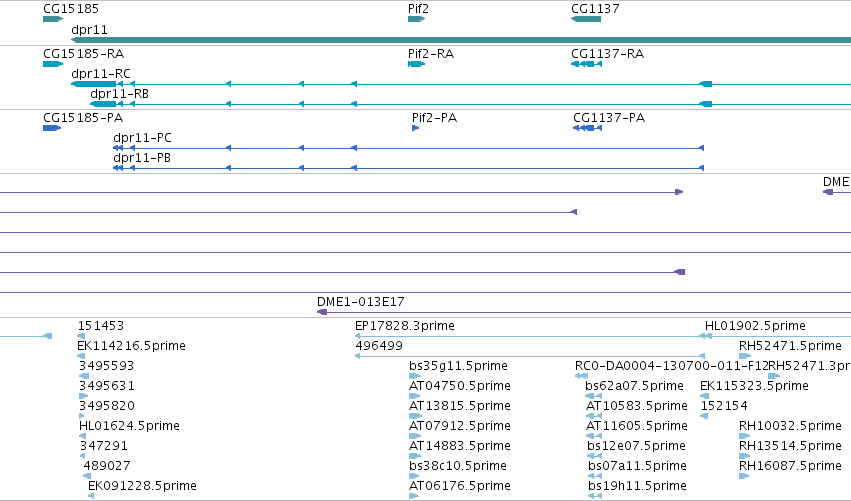Select RC0-DA0004-130700-011-F12 label

671,366
